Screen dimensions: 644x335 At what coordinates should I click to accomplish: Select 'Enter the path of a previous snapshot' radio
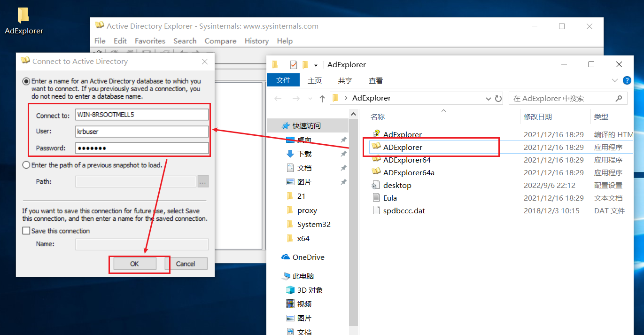coord(26,165)
